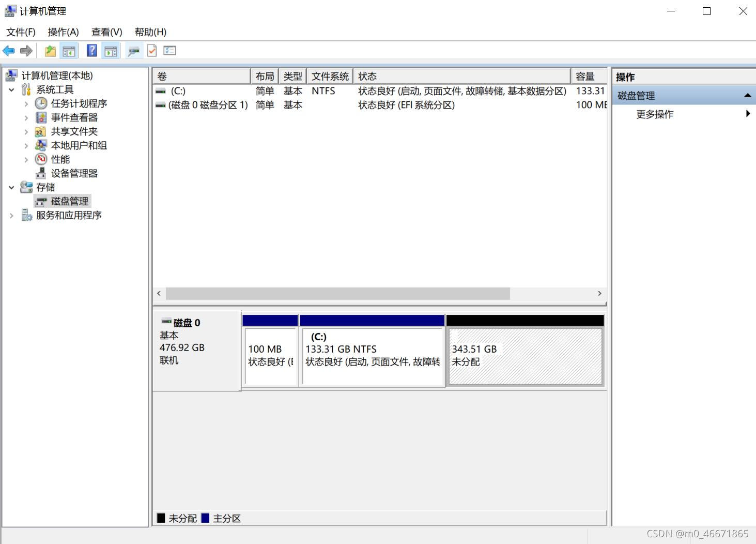
Task: Sort by the 容量 column header
Action: 589,77
